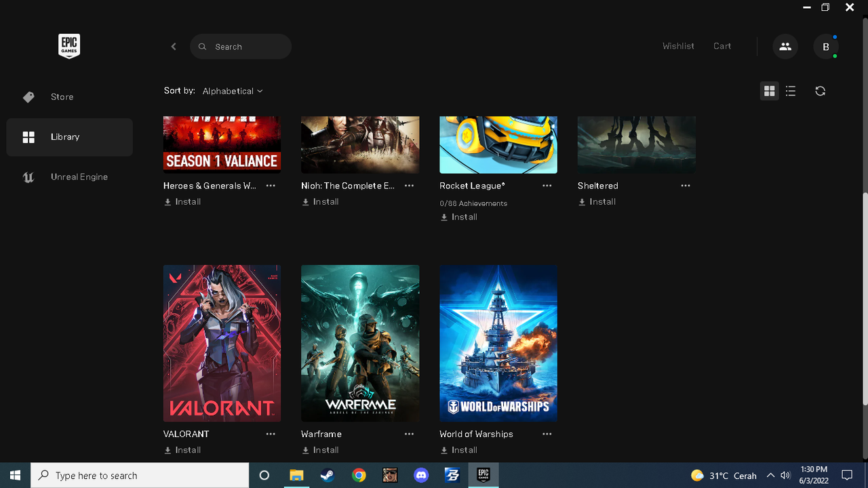Open Discord from the taskbar
This screenshot has height=488, width=868.
click(421, 475)
